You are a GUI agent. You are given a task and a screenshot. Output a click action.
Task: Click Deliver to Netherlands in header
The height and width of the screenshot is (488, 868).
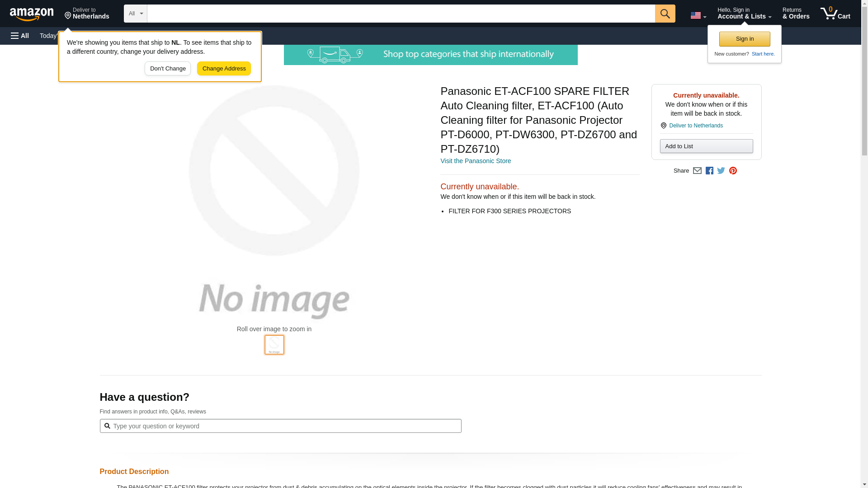tap(87, 14)
